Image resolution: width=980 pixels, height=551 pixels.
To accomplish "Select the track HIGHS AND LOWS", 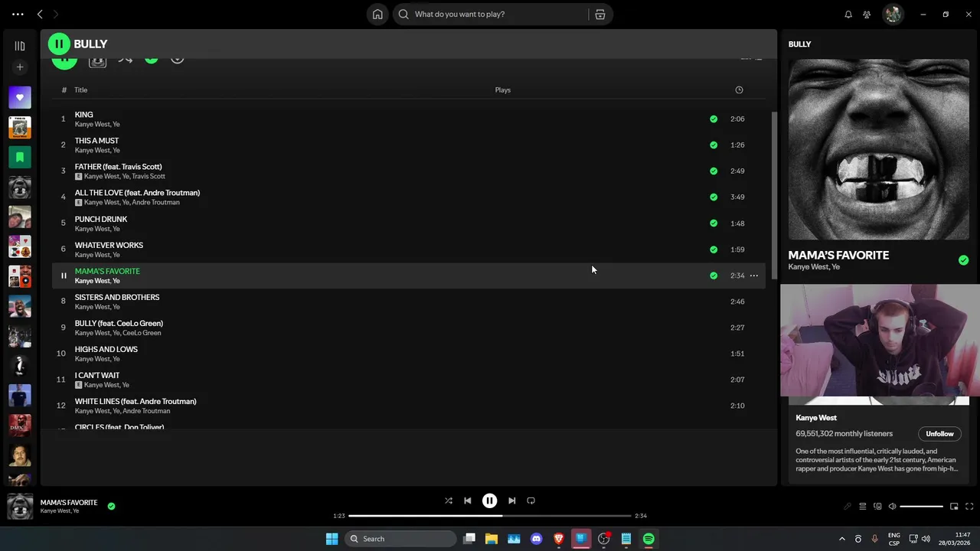I will [x=408, y=354].
